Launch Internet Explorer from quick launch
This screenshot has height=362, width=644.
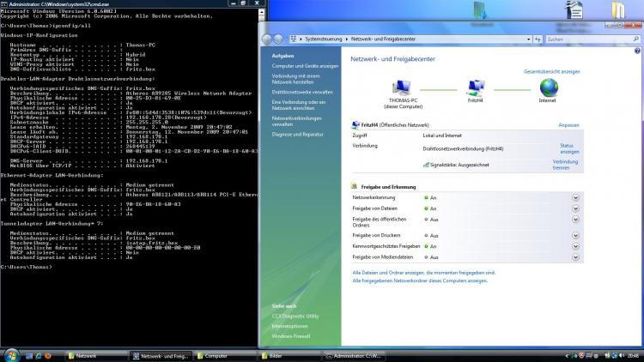click(x=39, y=356)
